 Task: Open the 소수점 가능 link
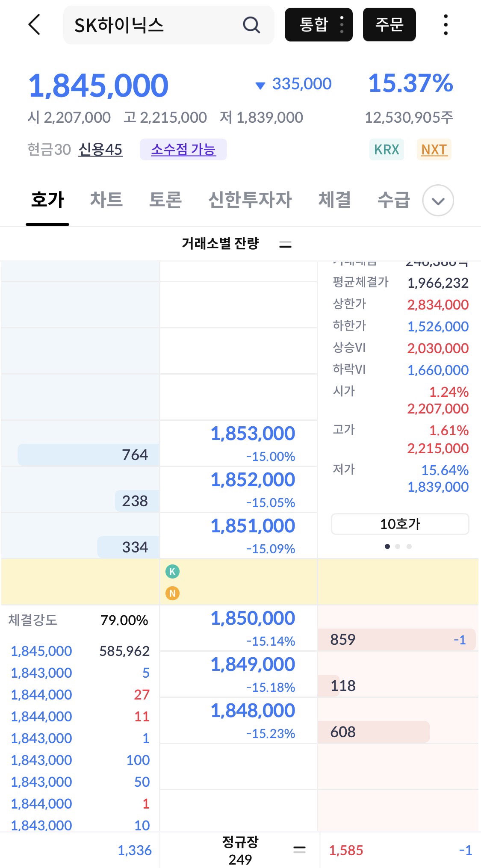coord(183,150)
